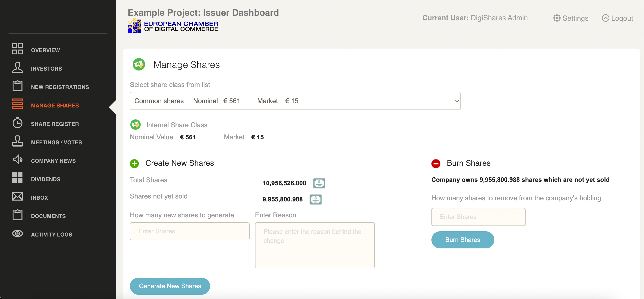The width and height of the screenshot is (644, 299).
Task: Click the green money icon beside Manage Shares
Action: coord(139,64)
